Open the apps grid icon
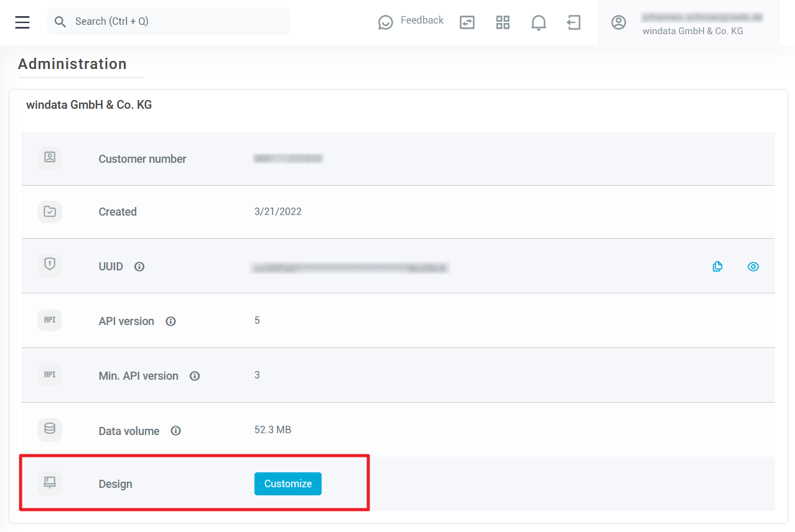 coord(503,22)
